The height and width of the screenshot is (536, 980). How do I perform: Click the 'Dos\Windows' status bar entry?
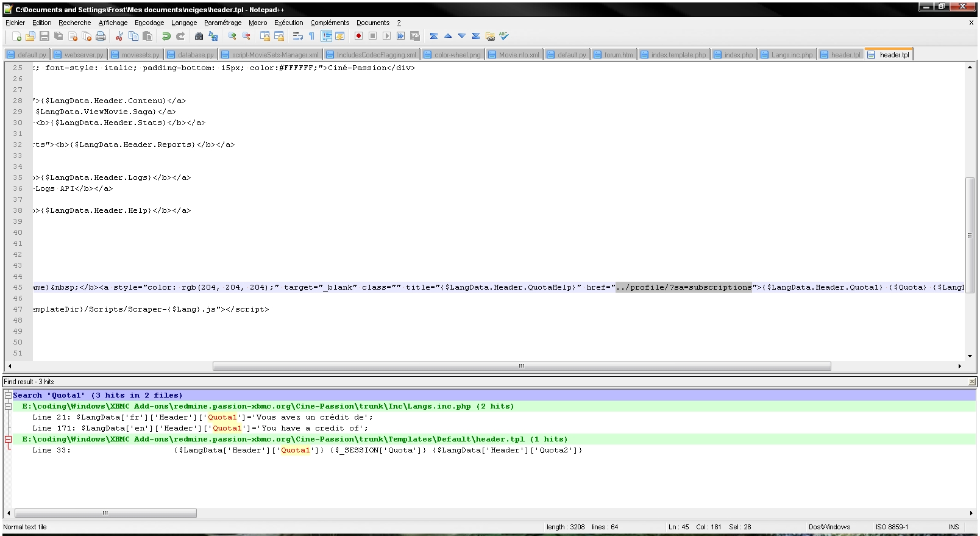[x=829, y=527]
